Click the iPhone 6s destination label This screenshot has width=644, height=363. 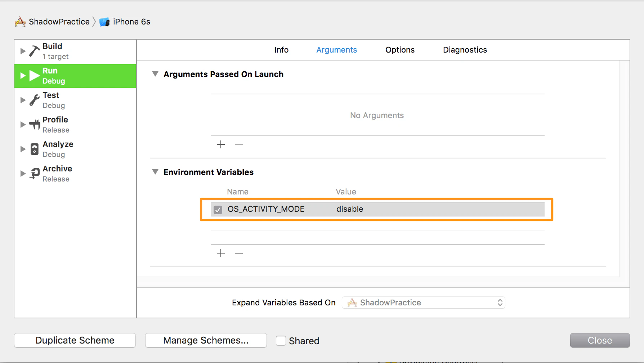pos(131,22)
